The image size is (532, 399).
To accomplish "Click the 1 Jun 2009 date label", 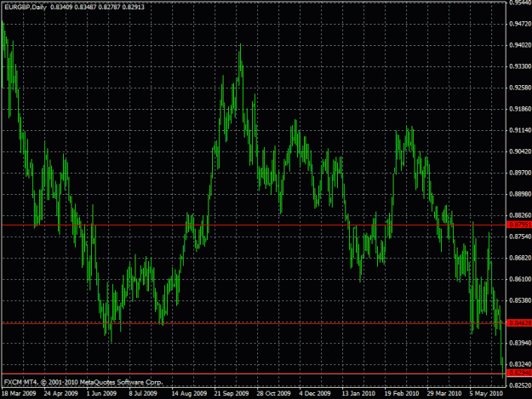I will [x=101, y=393].
